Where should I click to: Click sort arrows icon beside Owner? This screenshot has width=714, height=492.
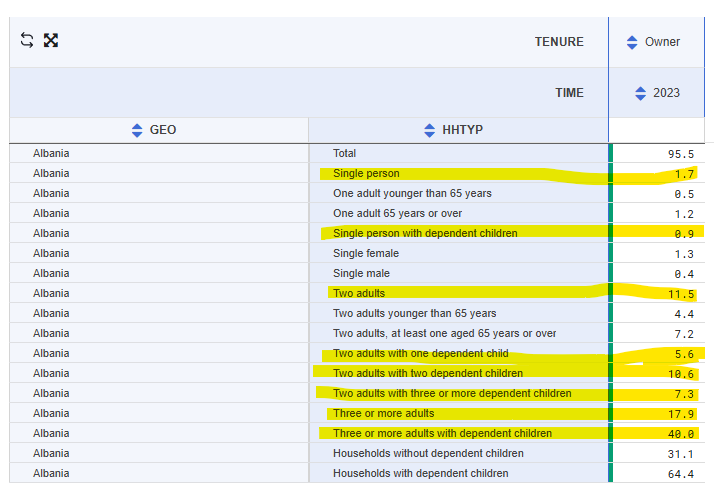(x=632, y=42)
